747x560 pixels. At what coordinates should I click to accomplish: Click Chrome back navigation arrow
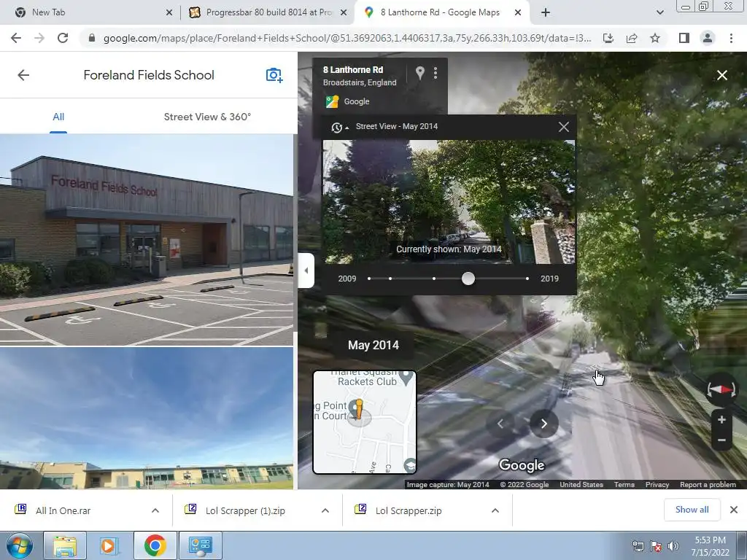(x=16, y=38)
